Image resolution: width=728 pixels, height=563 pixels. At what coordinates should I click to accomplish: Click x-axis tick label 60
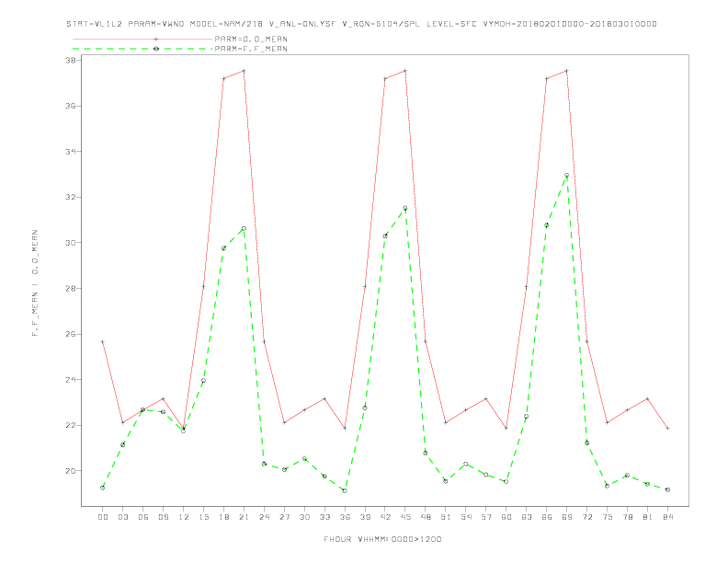click(506, 517)
